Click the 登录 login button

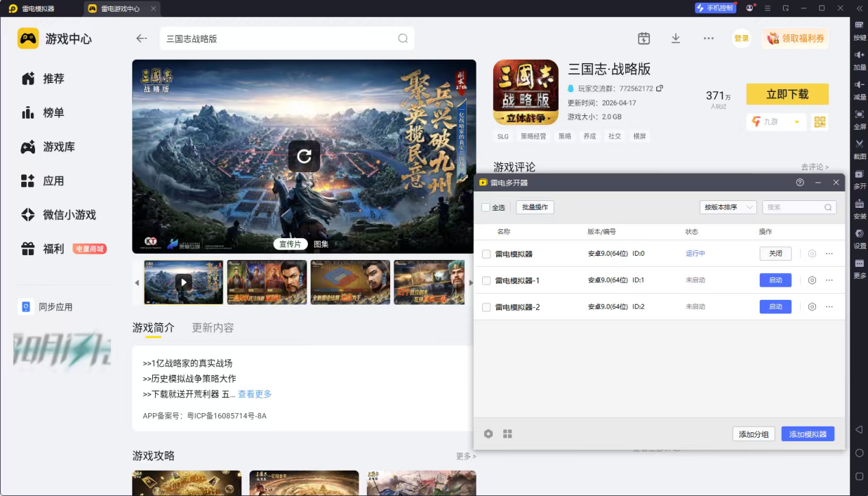pyautogui.click(x=741, y=38)
